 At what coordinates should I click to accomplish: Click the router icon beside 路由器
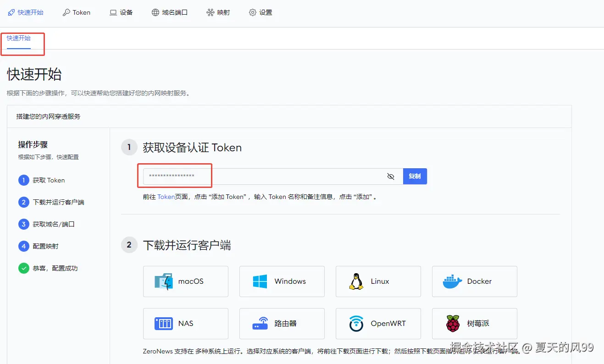click(260, 324)
